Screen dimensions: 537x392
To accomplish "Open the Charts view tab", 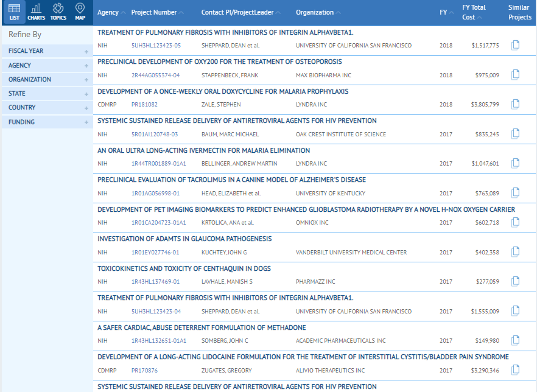I will click(x=37, y=12).
